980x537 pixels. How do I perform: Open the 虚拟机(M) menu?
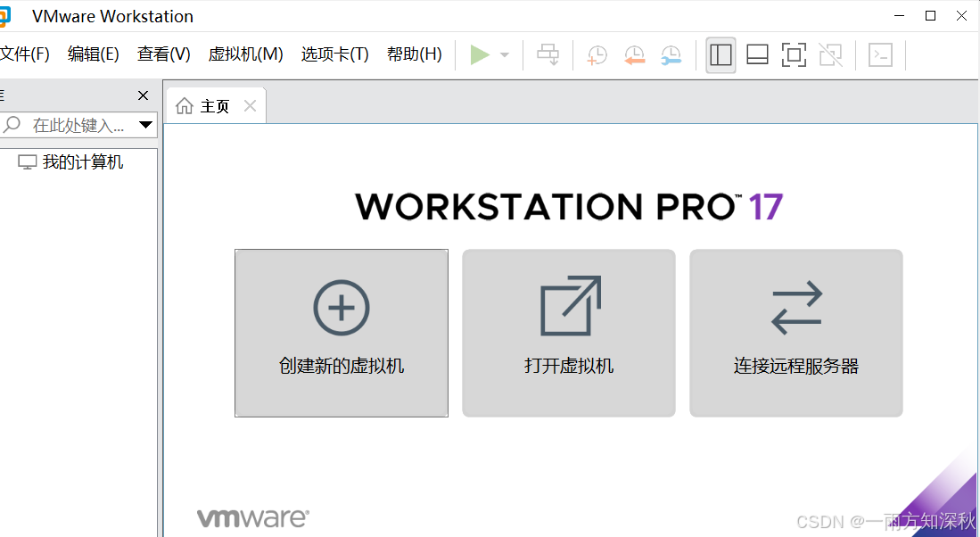(245, 54)
